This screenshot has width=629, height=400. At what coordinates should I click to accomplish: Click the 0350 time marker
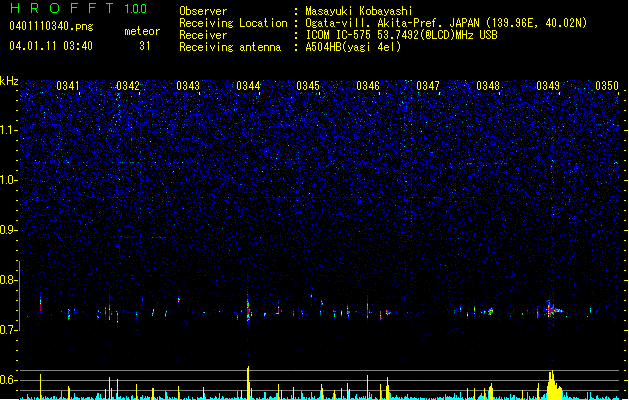(x=607, y=86)
